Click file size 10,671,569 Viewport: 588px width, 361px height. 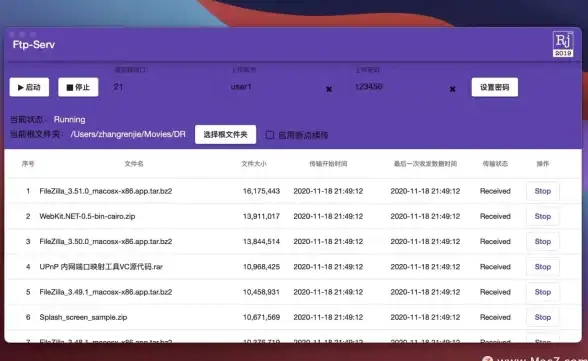pyautogui.click(x=261, y=317)
